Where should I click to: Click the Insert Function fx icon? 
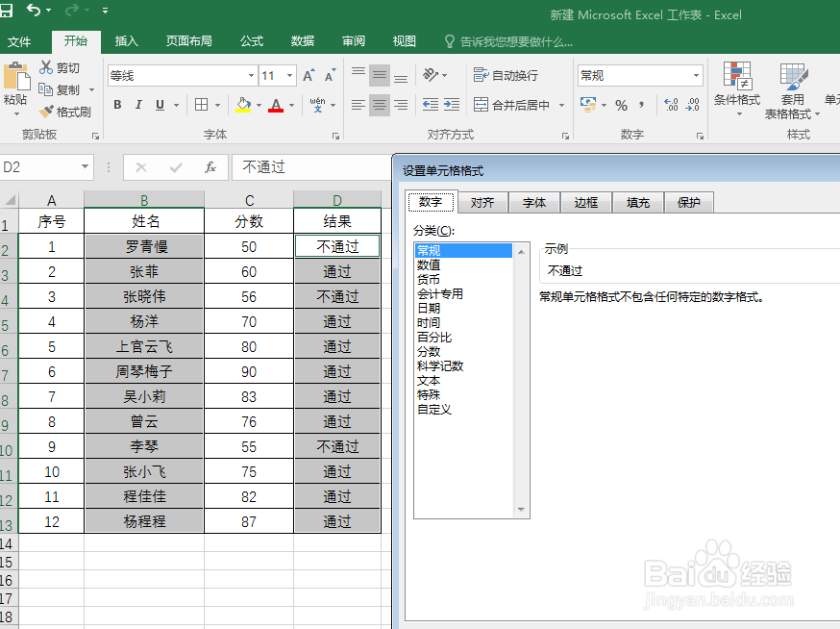(x=210, y=167)
